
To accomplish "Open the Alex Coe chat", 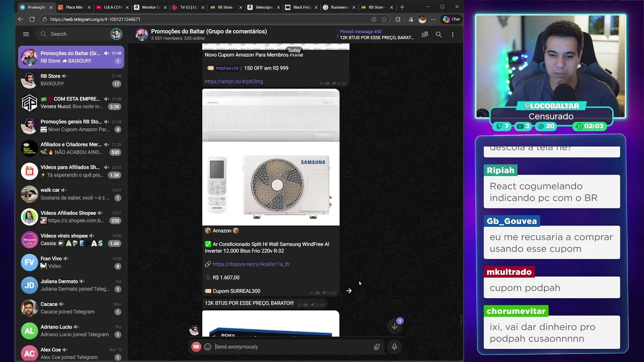I will [71, 353].
